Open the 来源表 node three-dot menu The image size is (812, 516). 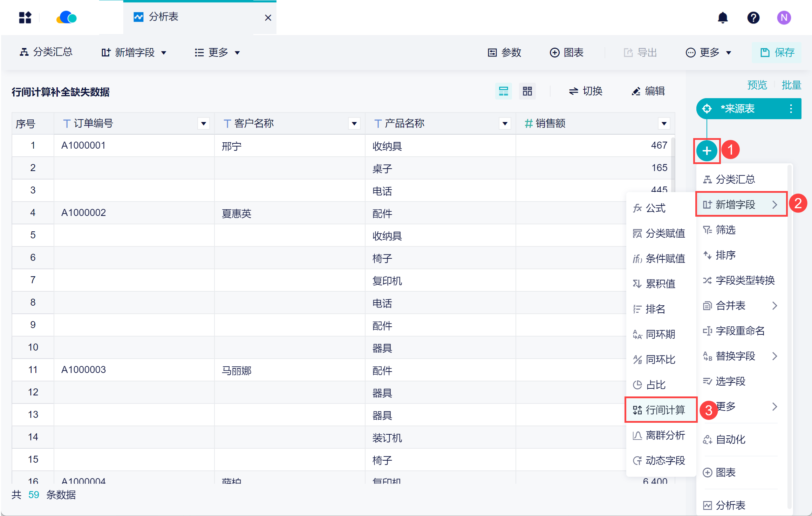tap(791, 109)
